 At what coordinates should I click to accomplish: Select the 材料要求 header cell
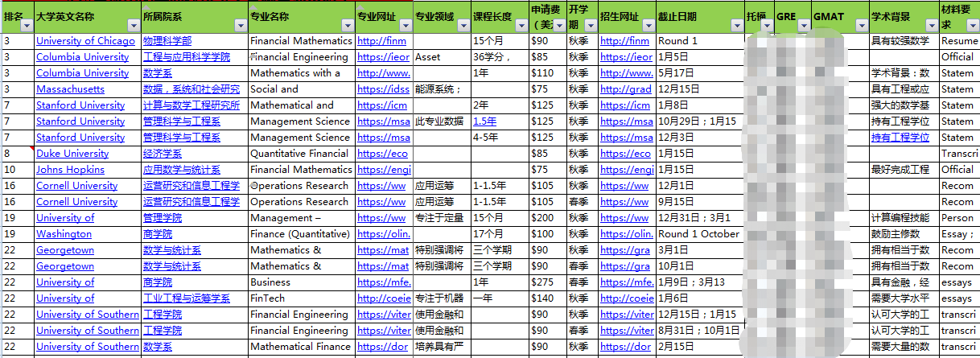coord(959,17)
